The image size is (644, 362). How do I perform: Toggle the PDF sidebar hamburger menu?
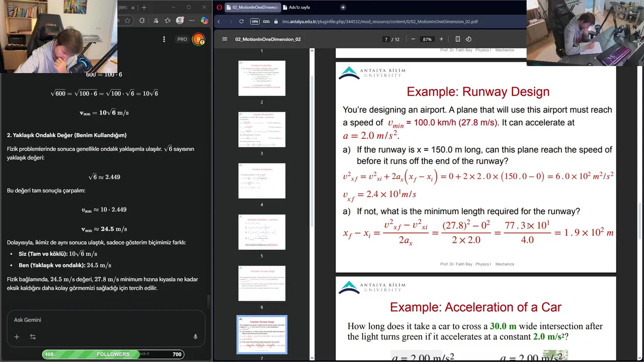click(225, 39)
